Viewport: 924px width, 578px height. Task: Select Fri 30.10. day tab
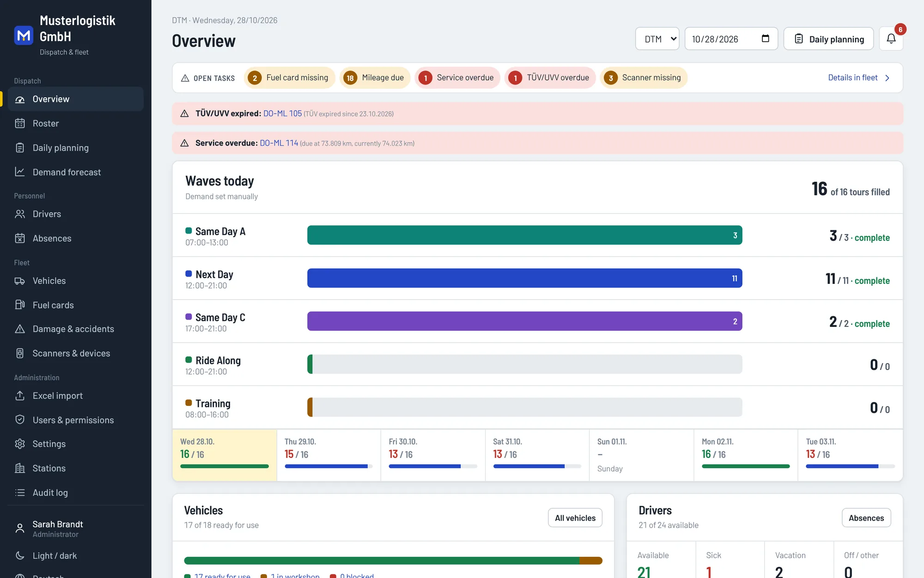[433, 455]
